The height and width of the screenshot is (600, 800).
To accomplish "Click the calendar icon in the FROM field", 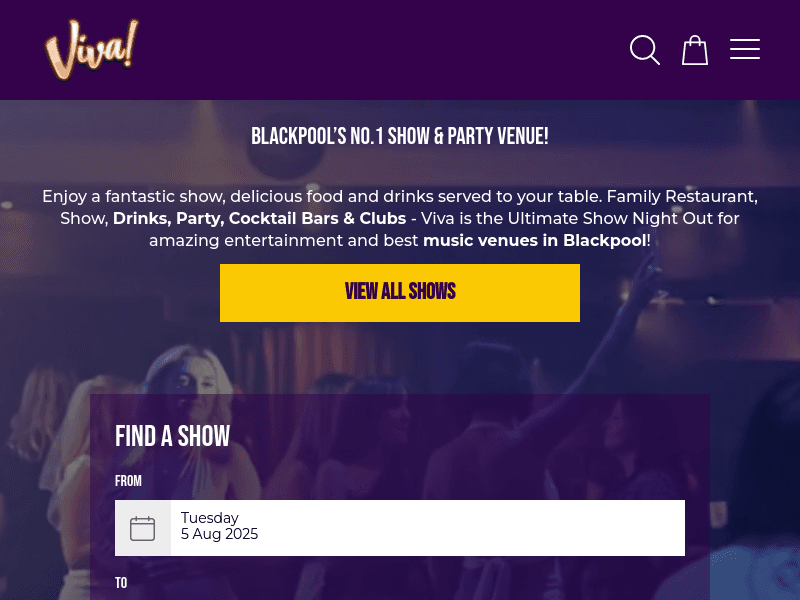I will [142, 527].
